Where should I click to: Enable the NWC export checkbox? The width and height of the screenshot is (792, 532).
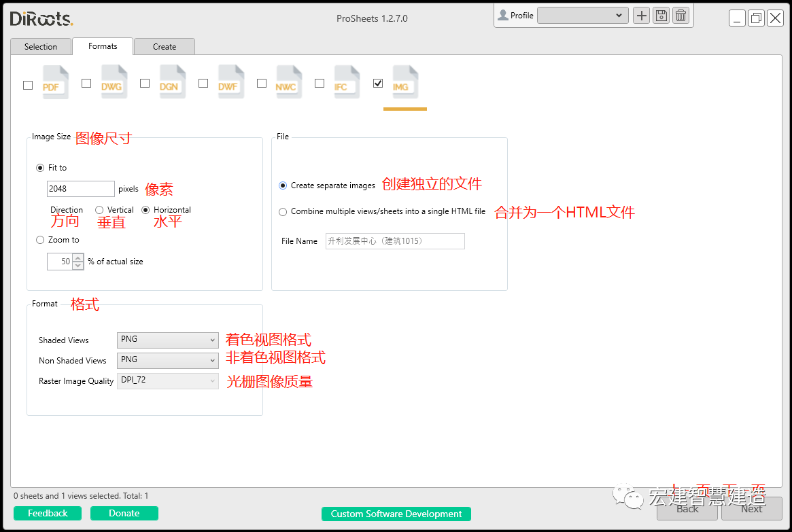(262, 84)
